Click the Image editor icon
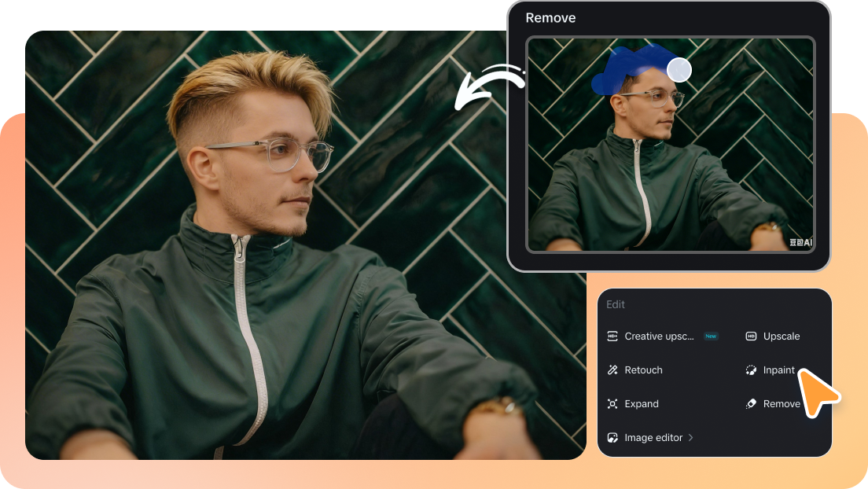The image size is (868, 489). click(612, 437)
